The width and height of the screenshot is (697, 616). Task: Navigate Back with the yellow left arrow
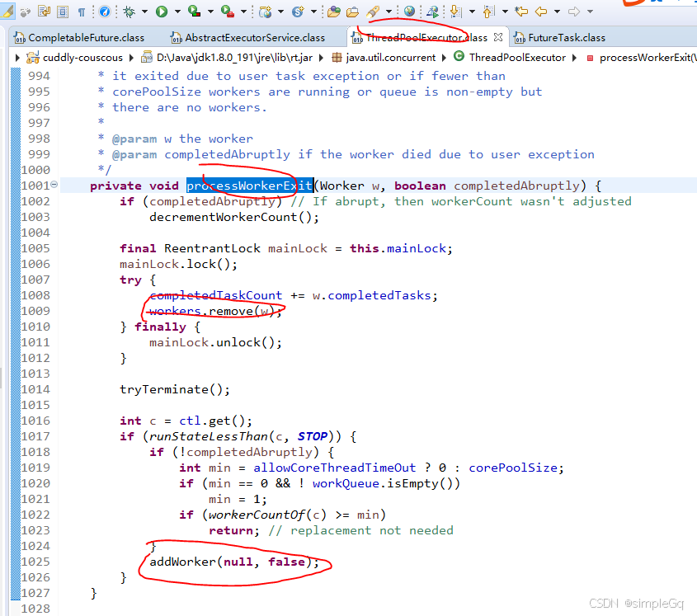[541, 12]
